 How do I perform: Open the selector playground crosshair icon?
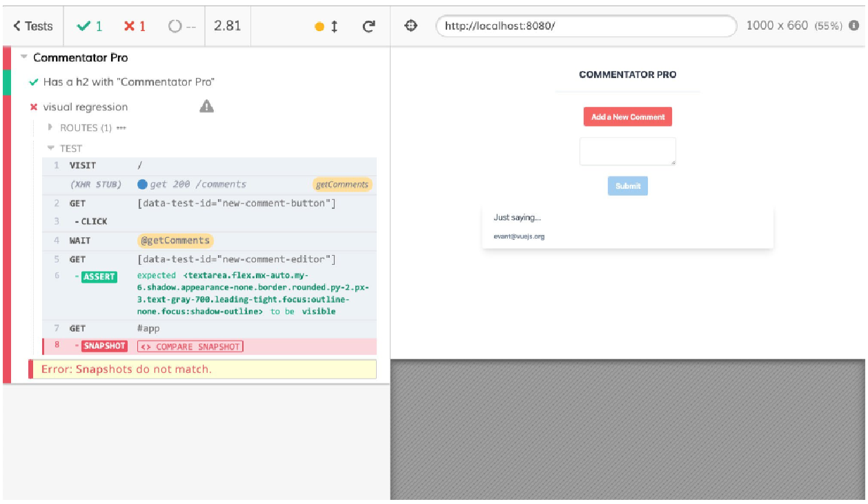[411, 26]
